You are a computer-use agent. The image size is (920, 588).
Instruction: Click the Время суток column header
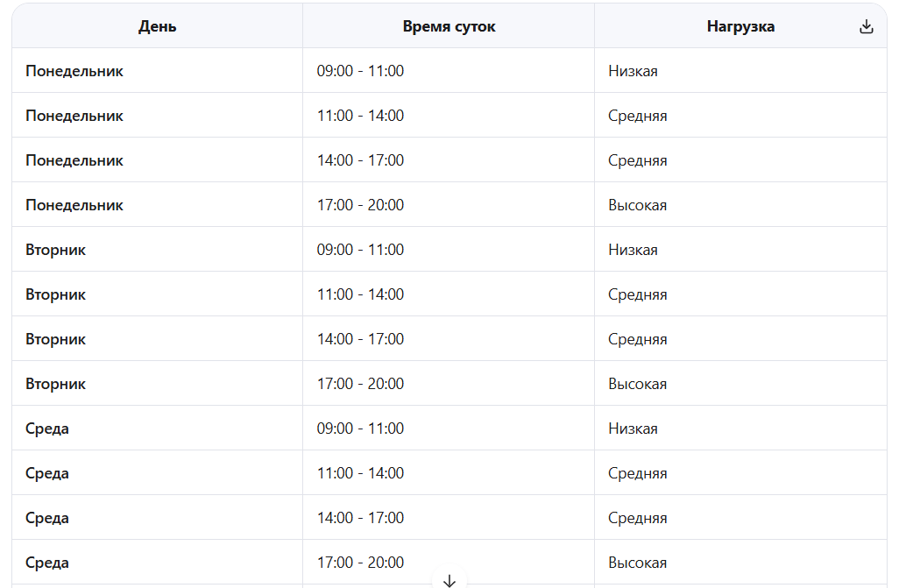tap(449, 26)
